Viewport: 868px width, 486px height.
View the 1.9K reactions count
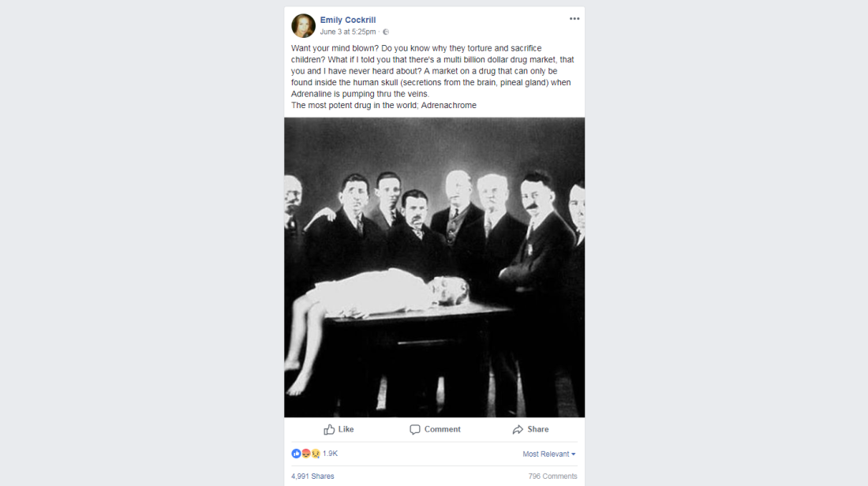click(330, 454)
